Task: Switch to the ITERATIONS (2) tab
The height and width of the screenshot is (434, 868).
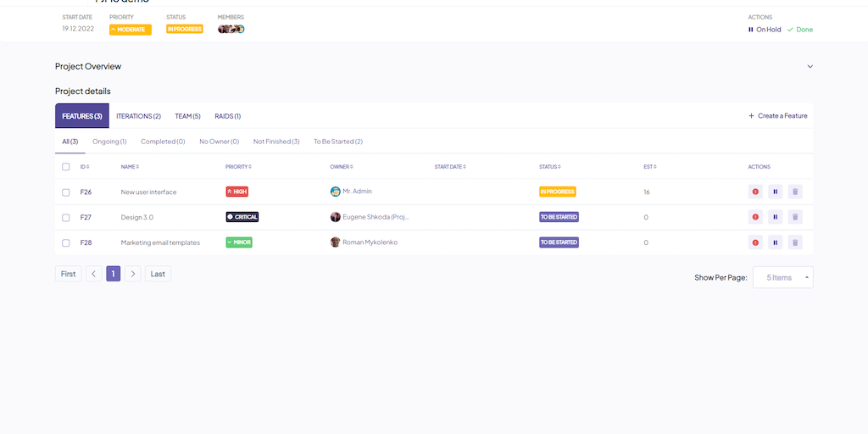Action: 138,116
